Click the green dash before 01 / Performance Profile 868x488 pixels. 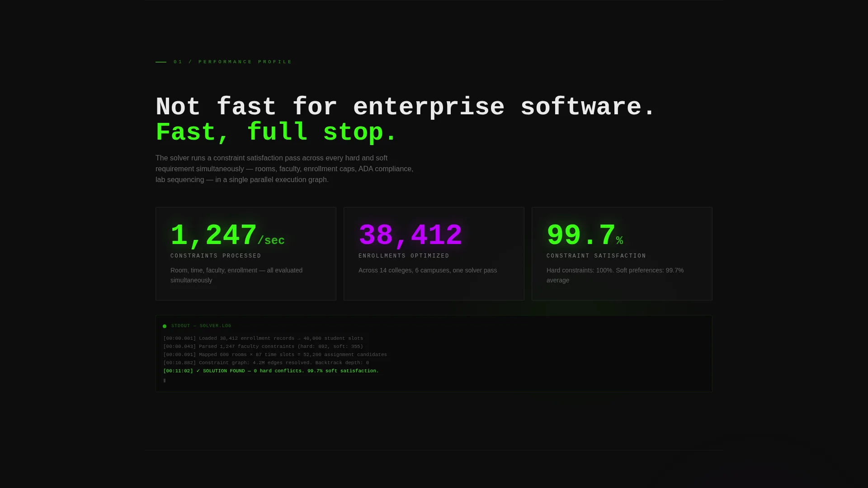click(161, 62)
